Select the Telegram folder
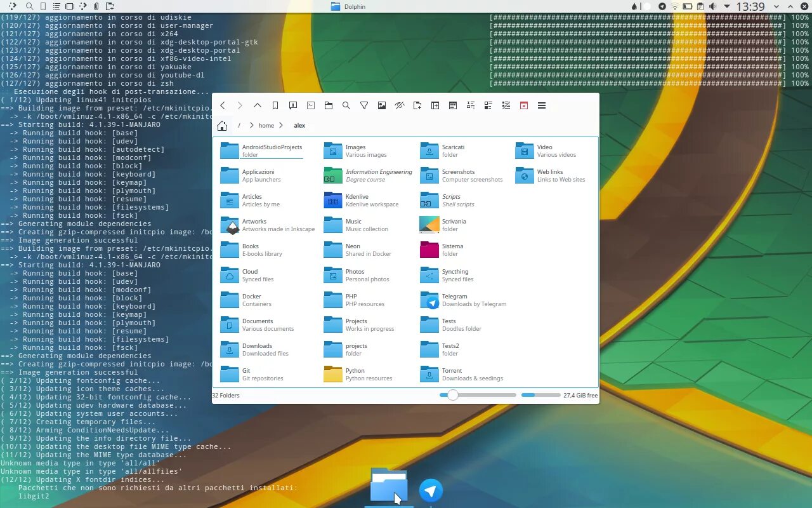The image size is (812, 508). pos(463,300)
